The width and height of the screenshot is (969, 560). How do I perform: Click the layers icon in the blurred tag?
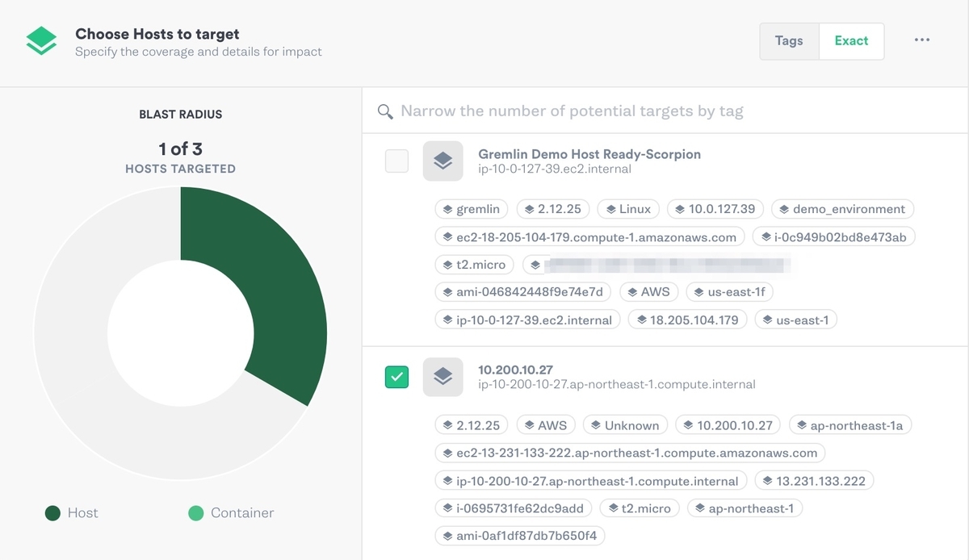tap(536, 265)
